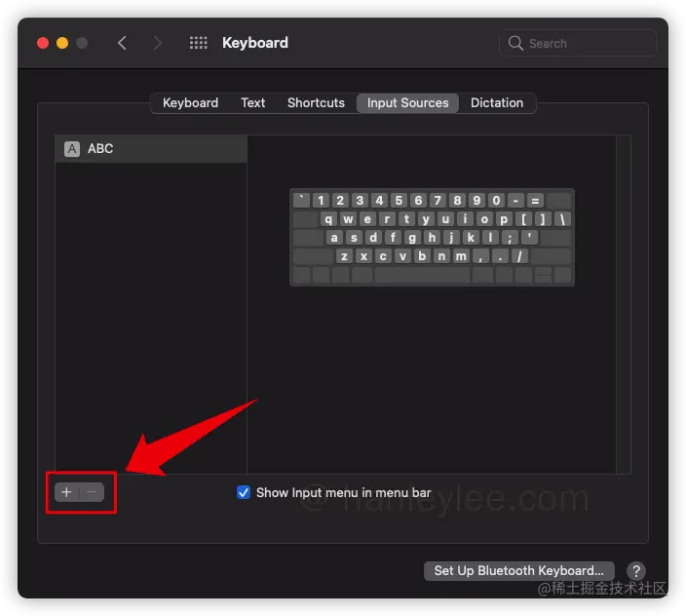
Task: Open help with question mark button
Action: [x=636, y=570]
